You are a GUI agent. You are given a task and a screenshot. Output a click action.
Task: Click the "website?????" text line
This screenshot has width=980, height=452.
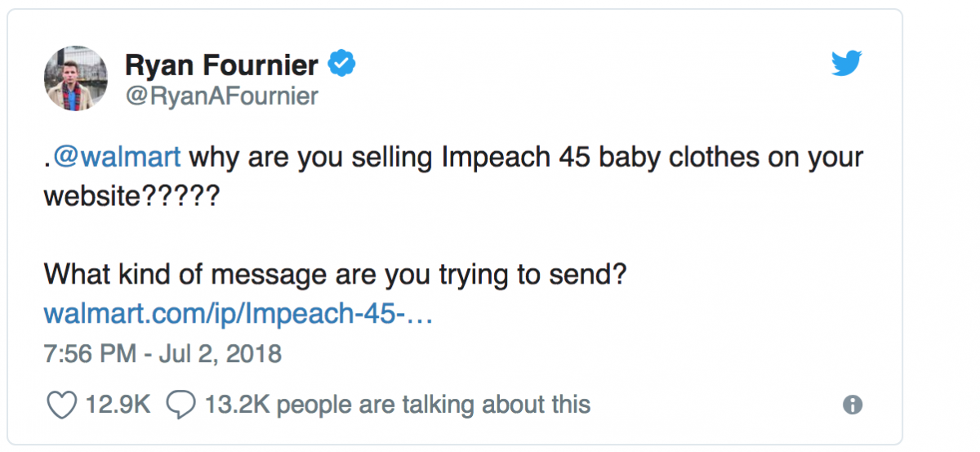pyautogui.click(x=131, y=195)
